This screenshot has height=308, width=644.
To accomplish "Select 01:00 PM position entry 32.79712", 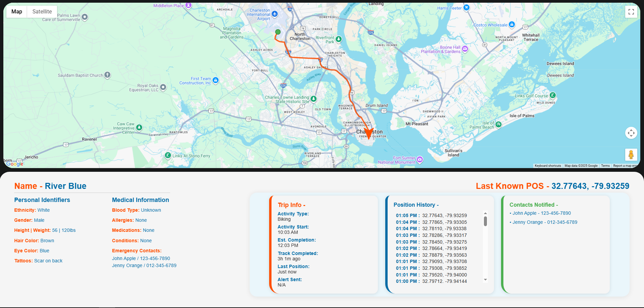I will point(431,281).
